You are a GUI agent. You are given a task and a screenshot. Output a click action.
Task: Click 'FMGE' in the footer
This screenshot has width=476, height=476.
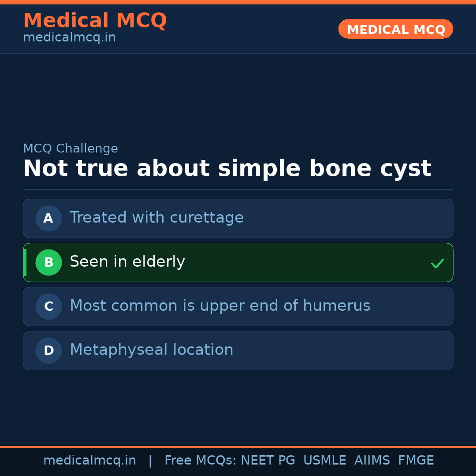click(x=416, y=461)
